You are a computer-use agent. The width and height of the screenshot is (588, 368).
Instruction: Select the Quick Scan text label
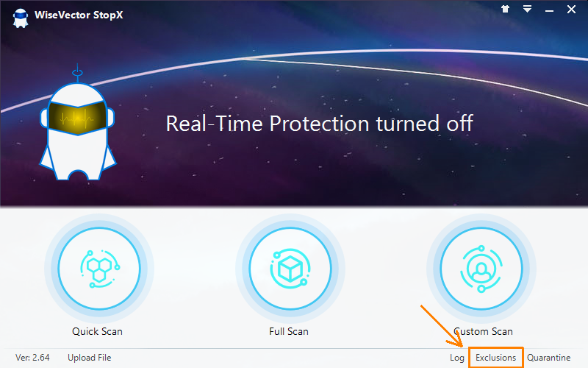(x=97, y=332)
